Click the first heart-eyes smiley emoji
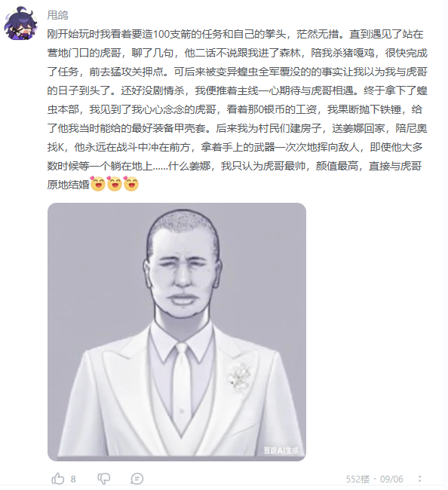 (97, 183)
